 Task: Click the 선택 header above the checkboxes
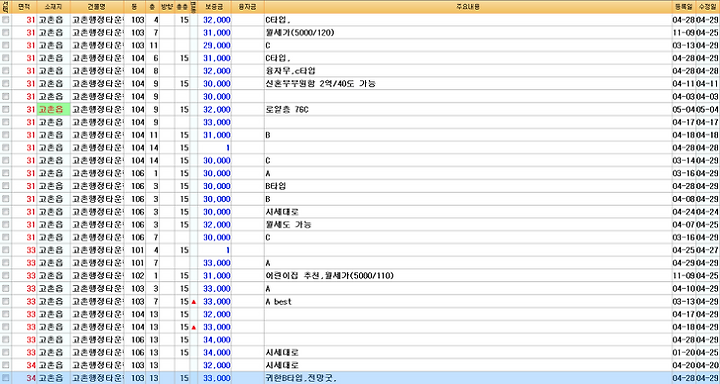(x=6, y=7)
